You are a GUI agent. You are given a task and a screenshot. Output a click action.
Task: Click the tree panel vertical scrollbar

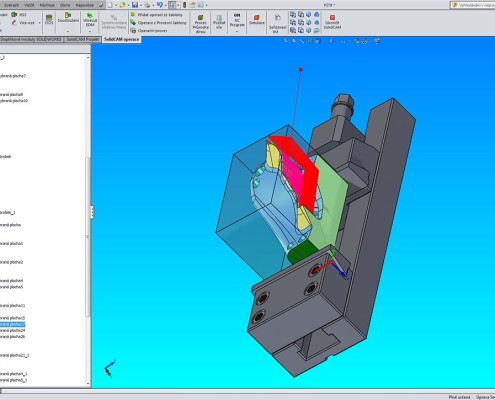tap(88, 237)
